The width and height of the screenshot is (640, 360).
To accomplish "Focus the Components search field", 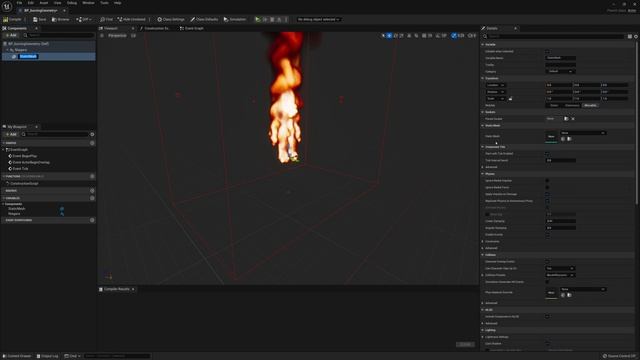I will (x=59, y=36).
